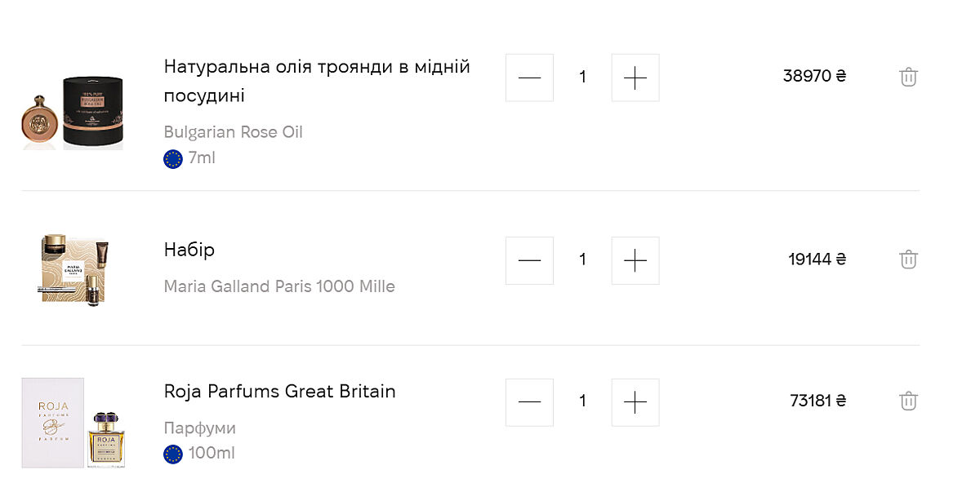Screen dimensions: 980x492
Task: Open 'Roja Parfums Great Britain' product link
Action: tap(279, 392)
